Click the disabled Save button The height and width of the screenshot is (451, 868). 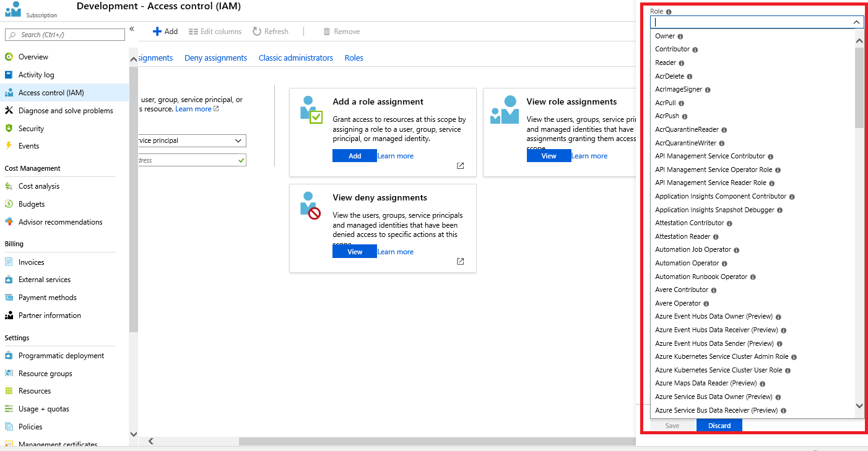click(672, 426)
